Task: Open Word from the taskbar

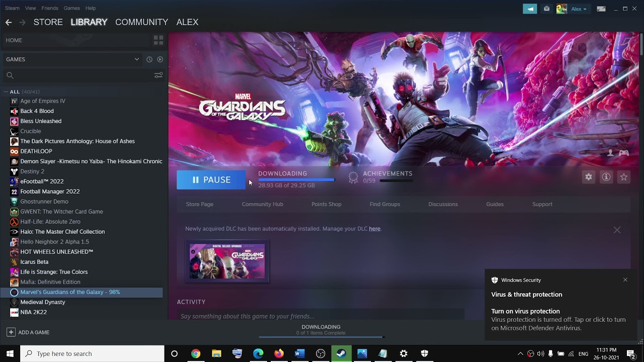Action: pyautogui.click(x=300, y=353)
